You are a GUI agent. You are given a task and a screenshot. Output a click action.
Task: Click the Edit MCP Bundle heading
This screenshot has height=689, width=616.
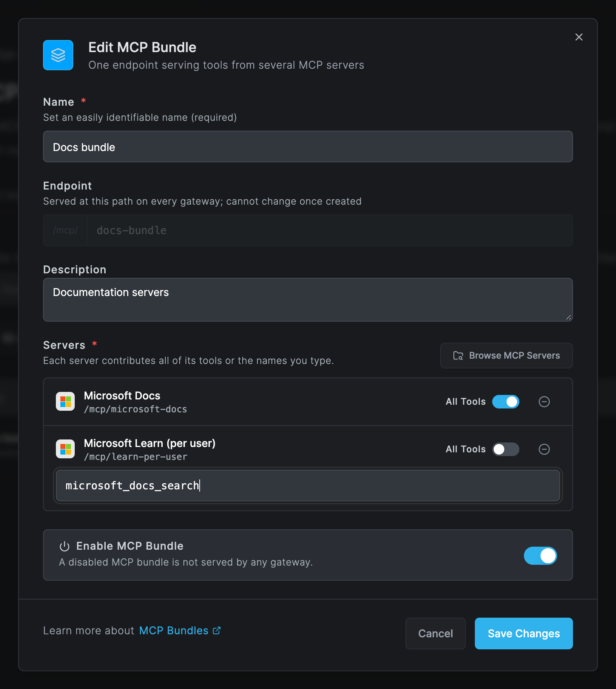click(x=142, y=48)
